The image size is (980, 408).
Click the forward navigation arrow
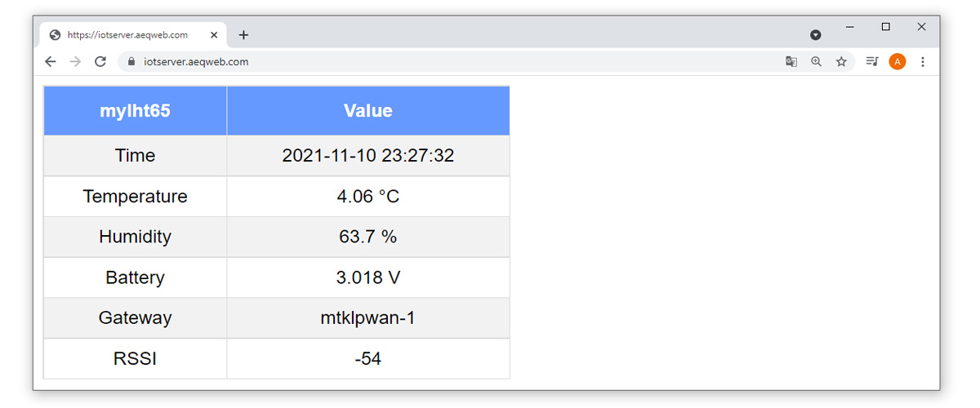point(75,61)
